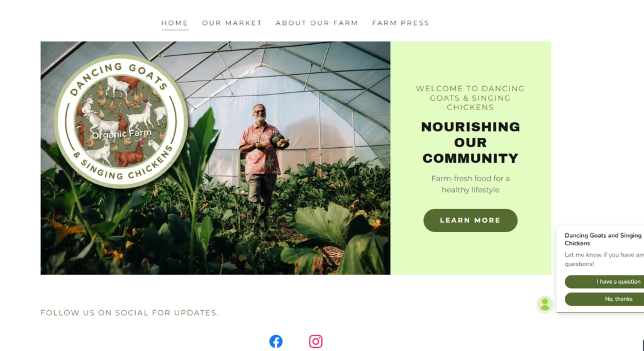The image size is (644, 351).
Task: Click the circular Dancing Goats farm logo
Action: coord(121,121)
